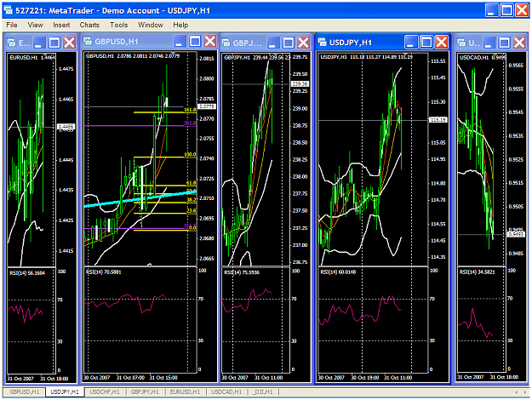Click the USDCAD chart window icon
The width and height of the screenshot is (532, 400).
tap(461, 43)
